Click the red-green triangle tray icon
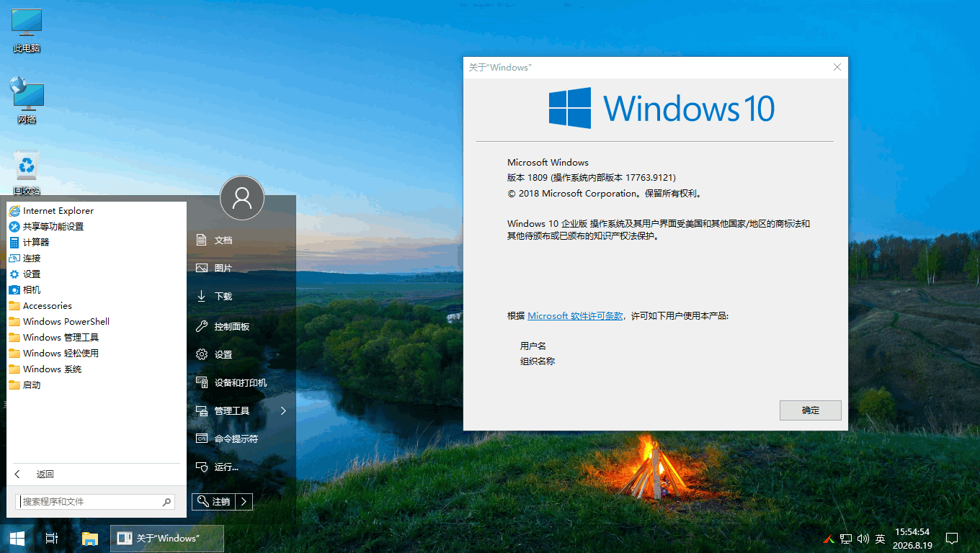 (829, 539)
